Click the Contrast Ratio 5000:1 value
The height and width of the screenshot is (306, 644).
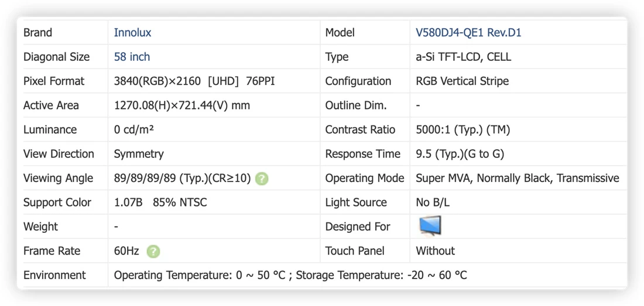point(463,130)
